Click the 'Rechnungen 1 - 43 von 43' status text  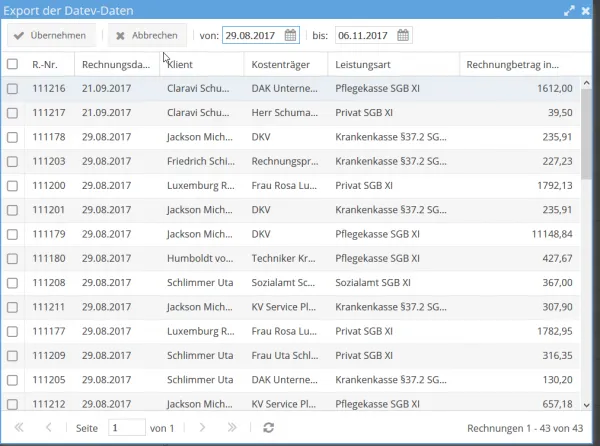tap(525, 428)
